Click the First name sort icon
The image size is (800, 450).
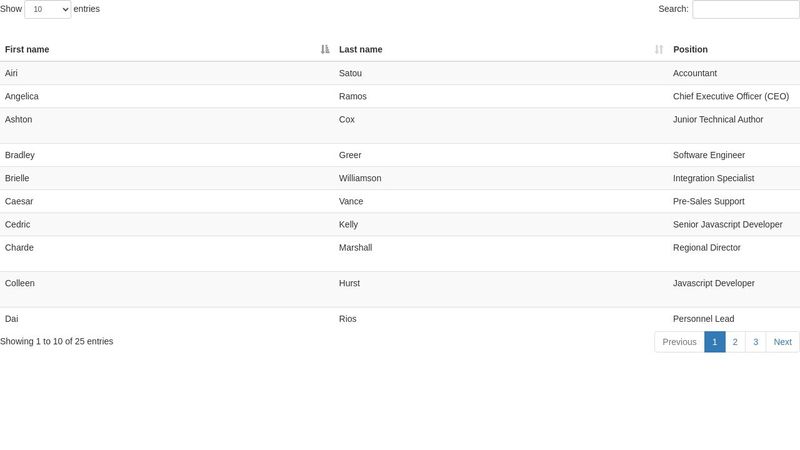[325, 49]
